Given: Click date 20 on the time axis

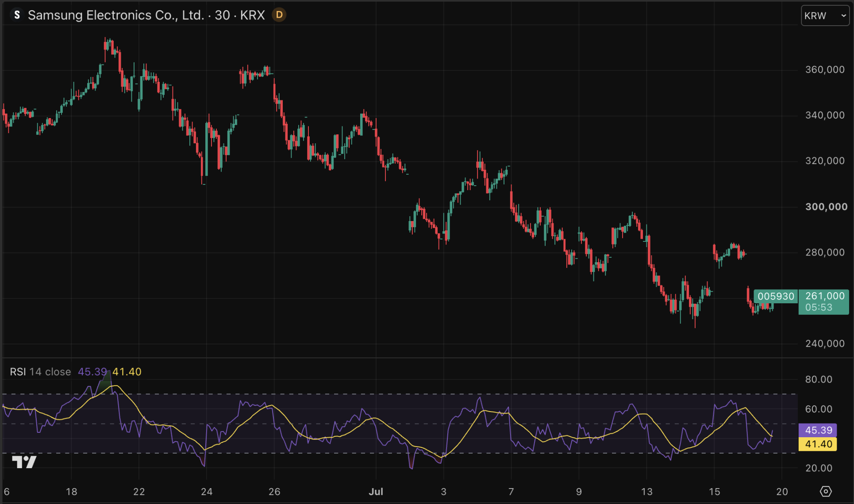Looking at the screenshot, I should (x=782, y=492).
